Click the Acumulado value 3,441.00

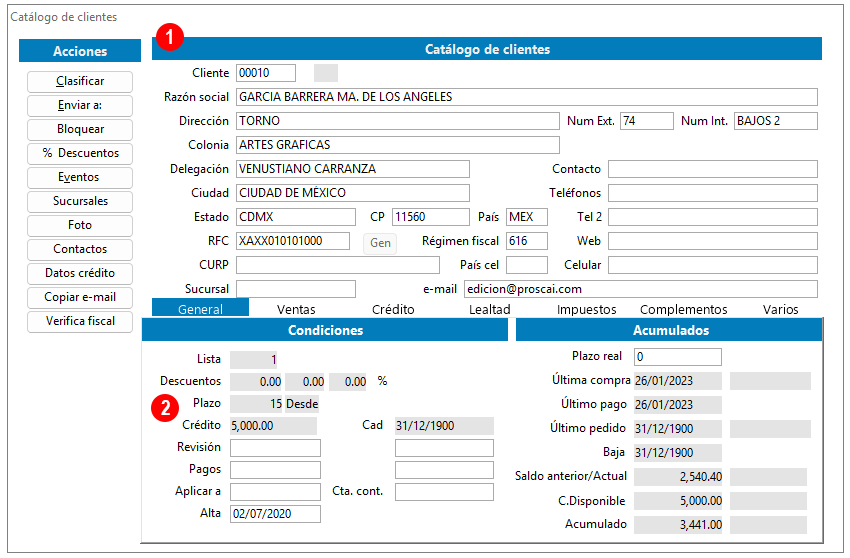(678, 524)
